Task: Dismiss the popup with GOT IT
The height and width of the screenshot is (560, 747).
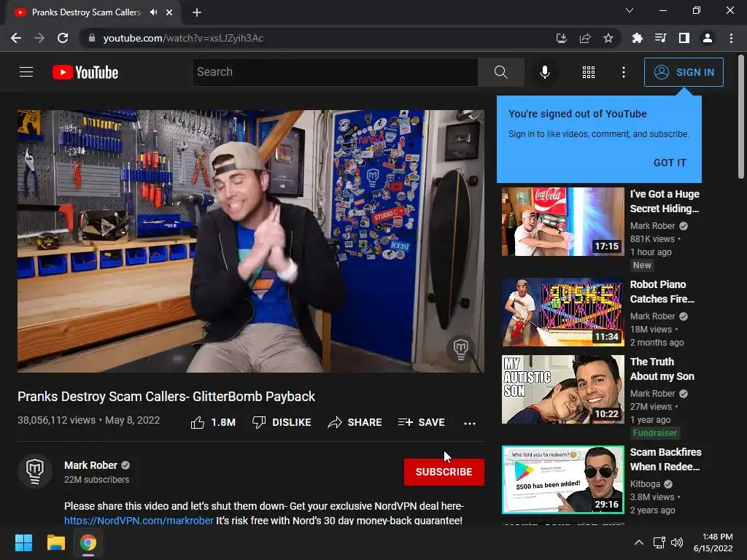Action: click(670, 163)
